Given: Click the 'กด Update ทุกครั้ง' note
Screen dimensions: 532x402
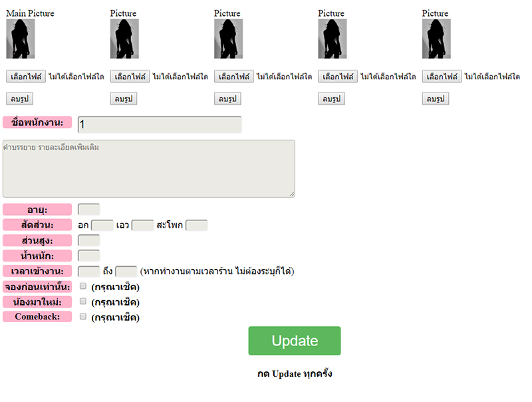Looking at the screenshot, I should coord(295,374).
